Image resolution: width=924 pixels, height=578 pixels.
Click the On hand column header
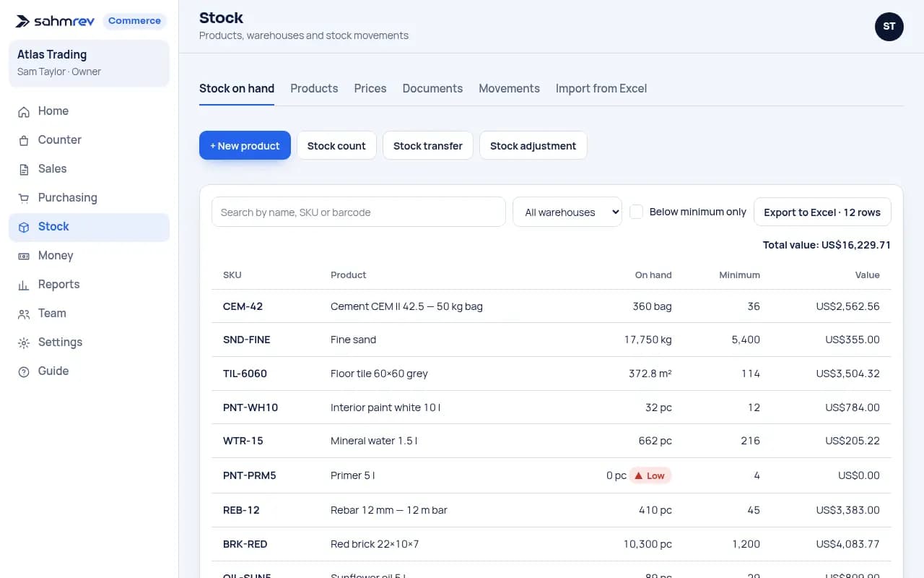[653, 275]
